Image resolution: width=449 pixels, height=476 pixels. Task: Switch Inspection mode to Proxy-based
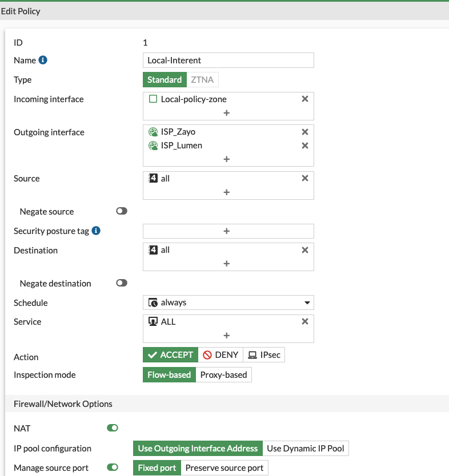point(223,375)
